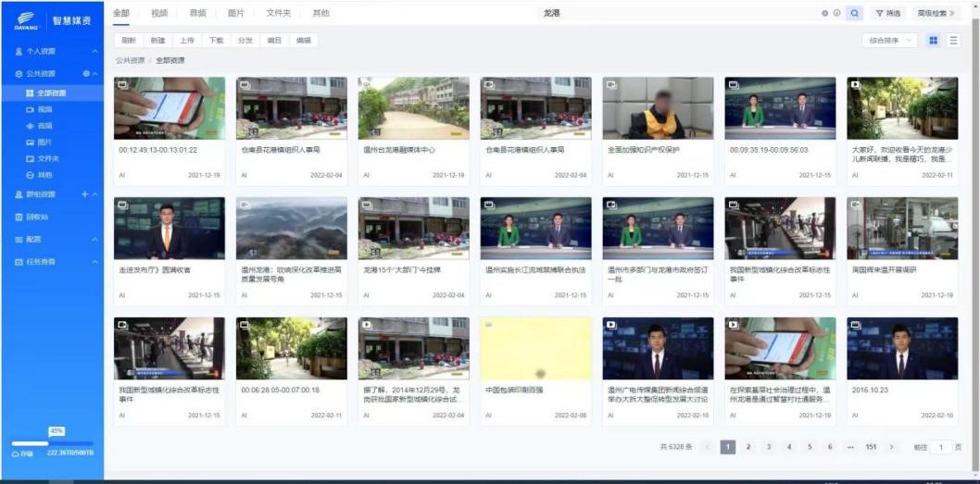The image size is (980, 484).
Task: Collapse the 个人资源 section chevron
Action: [x=95, y=51]
